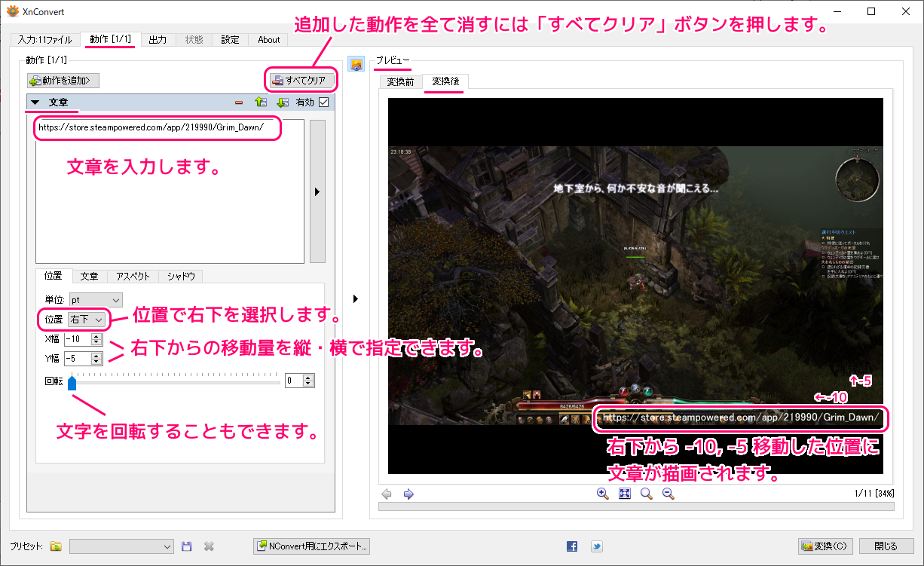This screenshot has width=924, height=566.
Task: Save preset with the floppy disk icon
Action: click(x=187, y=546)
